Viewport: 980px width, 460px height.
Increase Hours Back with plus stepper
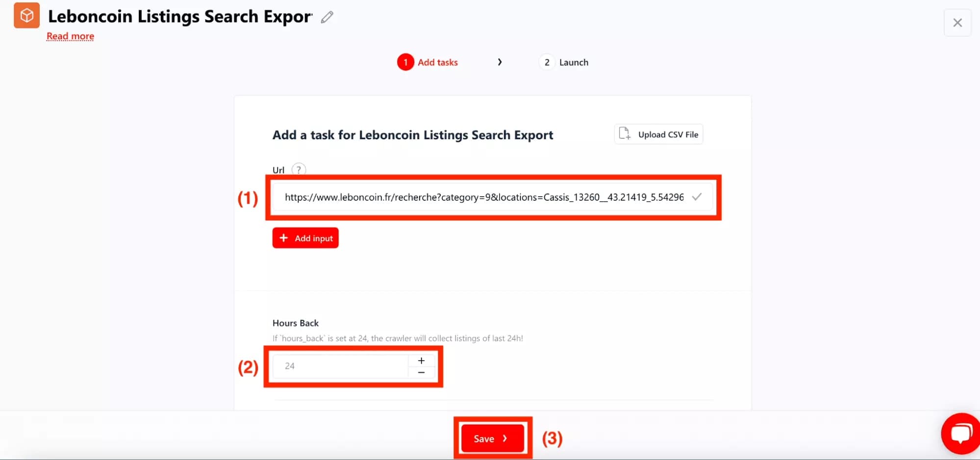click(x=422, y=360)
